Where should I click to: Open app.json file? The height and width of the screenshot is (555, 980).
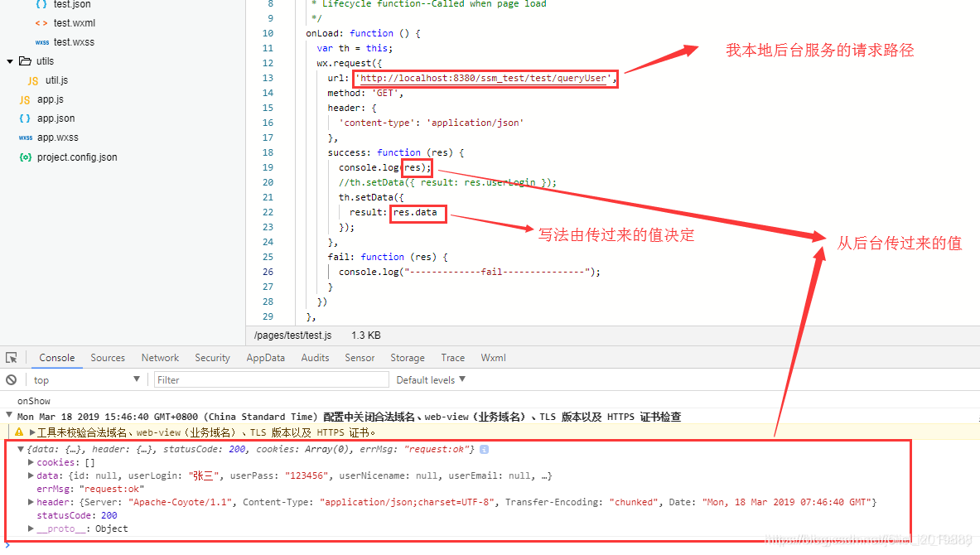click(x=56, y=118)
